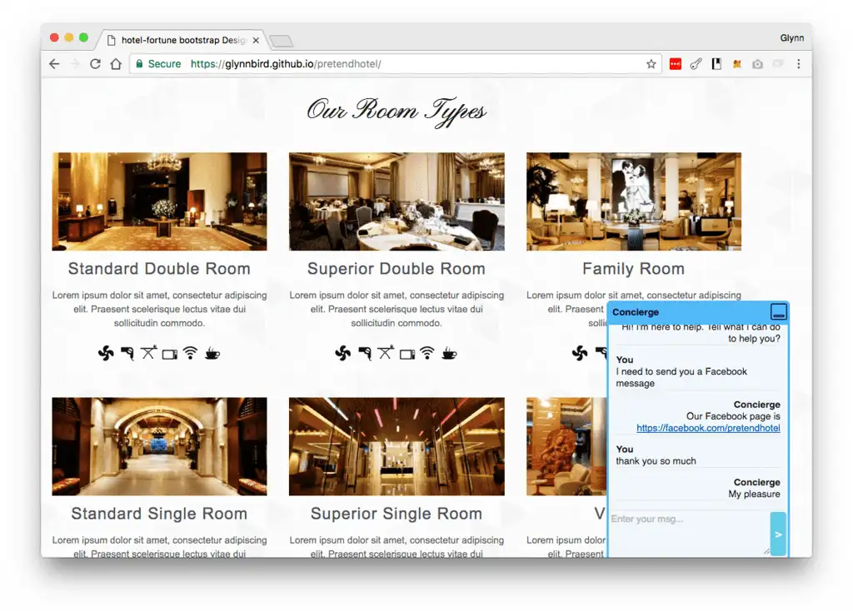Go to the browser home page

[116, 64]
